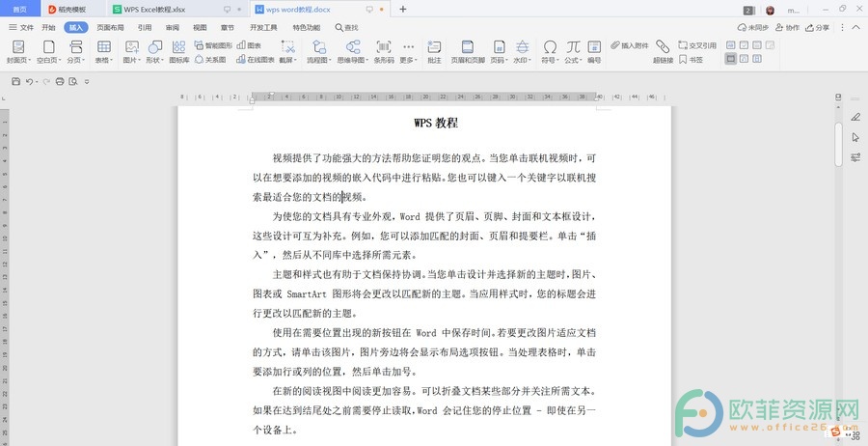Screen dimensions: 868x446
Task: Switch to the Home (开始) ribbon tab
Action: click(x=49, y=28)
